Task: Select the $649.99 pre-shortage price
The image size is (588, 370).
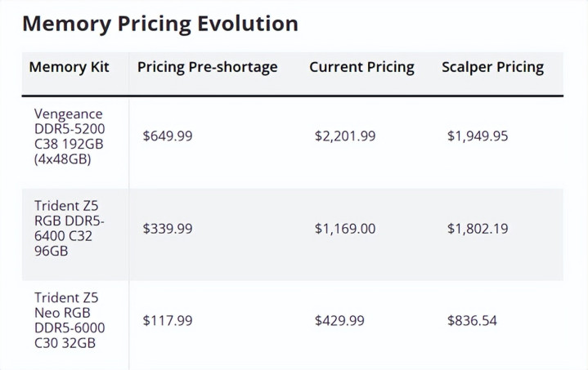Action: click(168, 136)
